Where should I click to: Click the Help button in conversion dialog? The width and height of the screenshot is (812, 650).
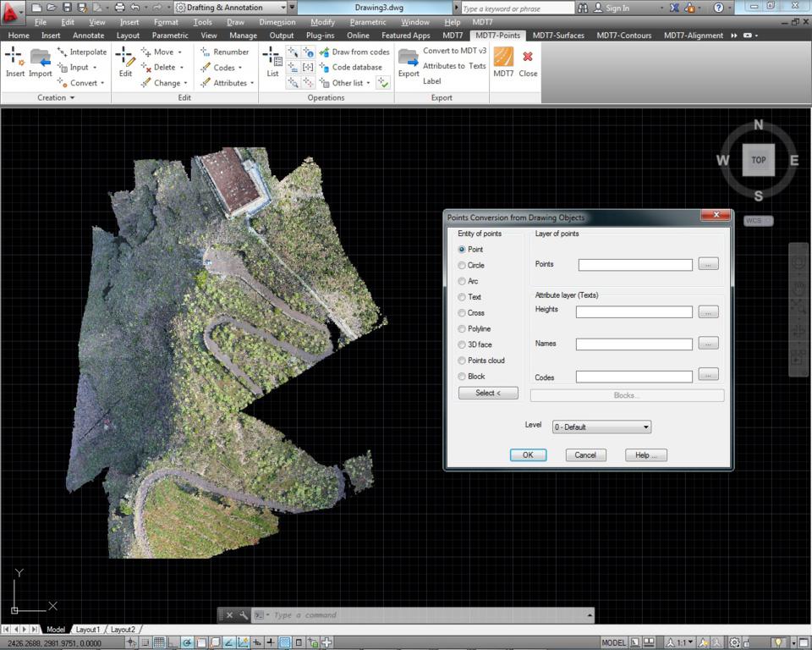pos(645,455)
